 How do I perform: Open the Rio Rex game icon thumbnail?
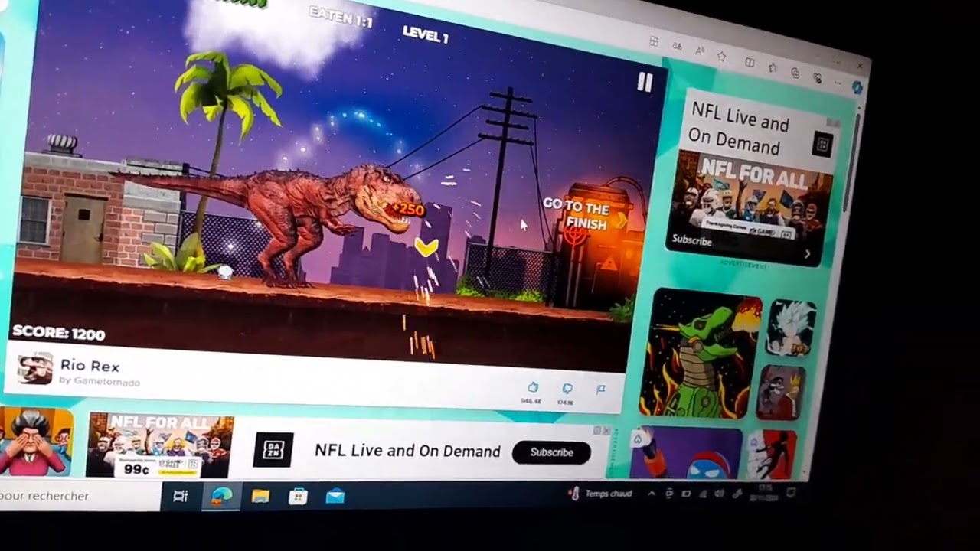35,369
